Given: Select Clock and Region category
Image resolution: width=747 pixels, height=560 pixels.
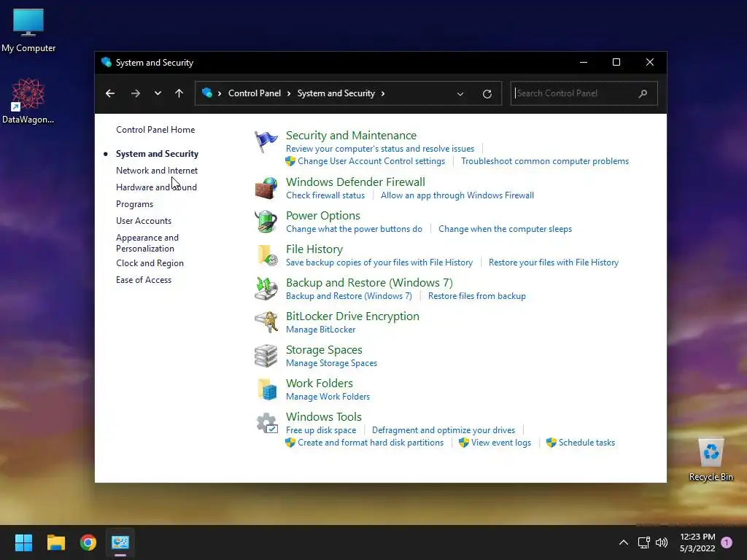Looking at the screenshot, I should (150, 262).
